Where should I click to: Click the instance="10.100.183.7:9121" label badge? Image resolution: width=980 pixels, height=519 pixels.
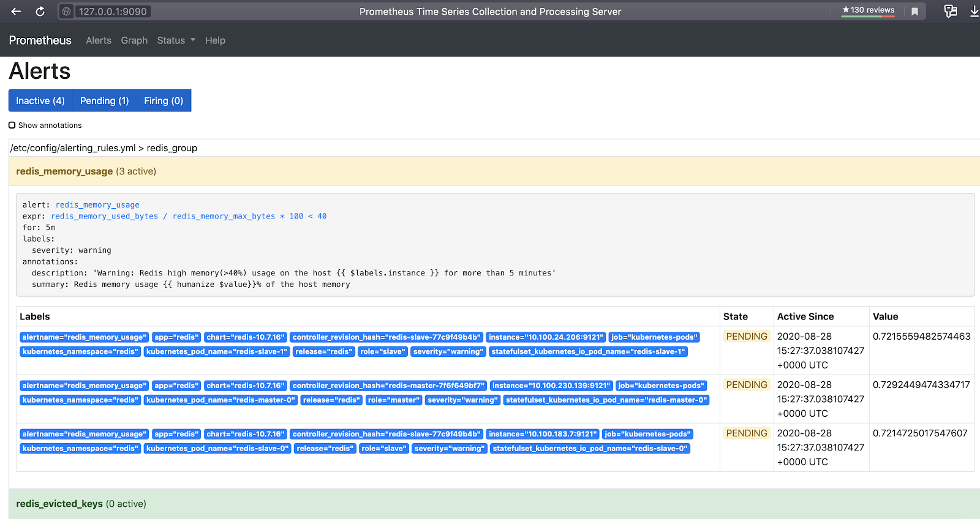point(542,434)
